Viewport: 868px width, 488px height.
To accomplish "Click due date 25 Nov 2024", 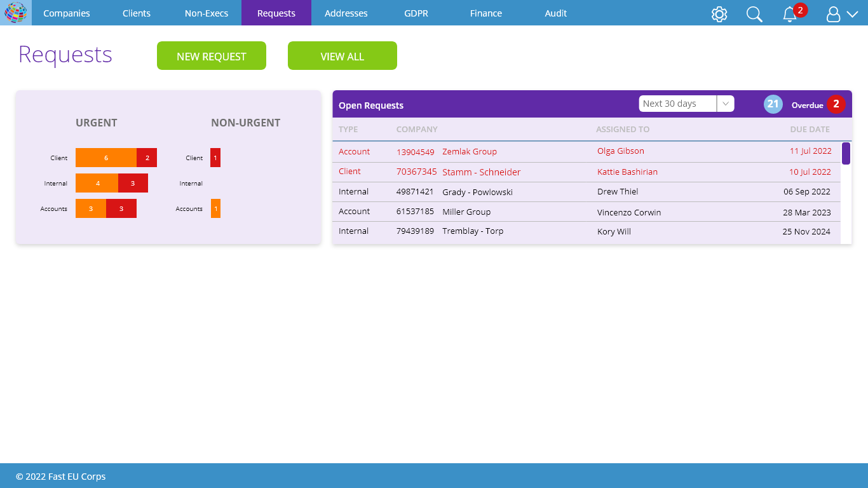I will pyautogui.click(x=806, y=232).
